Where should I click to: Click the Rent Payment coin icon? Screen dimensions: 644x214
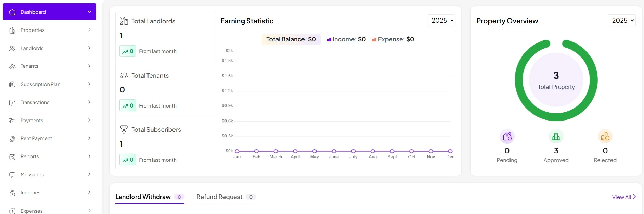tap(12, 139)
